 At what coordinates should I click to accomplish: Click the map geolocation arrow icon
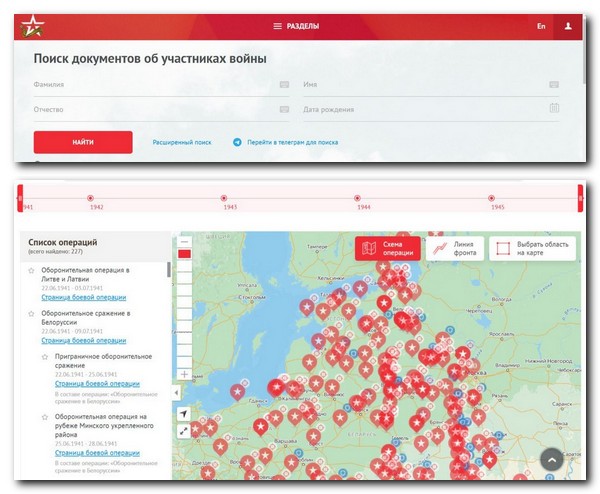[x=184, y=413]
